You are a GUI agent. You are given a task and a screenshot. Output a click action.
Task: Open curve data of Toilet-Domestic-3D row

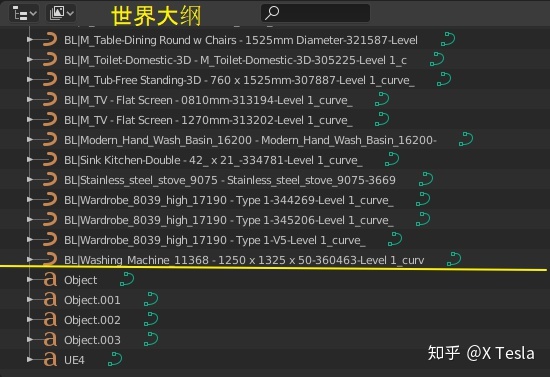[x=437, y=59]
